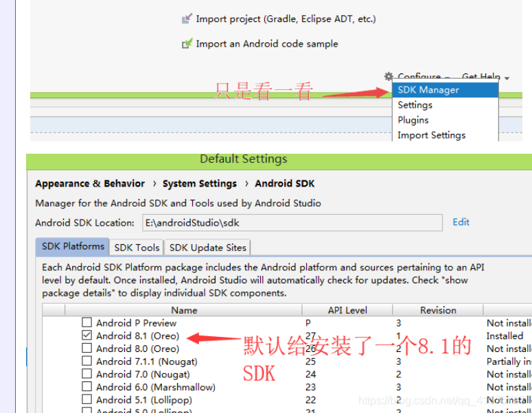Screen dimensions: 532x413
Task: Select the Android 8.0 (Oreo) row name
Action: point(138,349)
